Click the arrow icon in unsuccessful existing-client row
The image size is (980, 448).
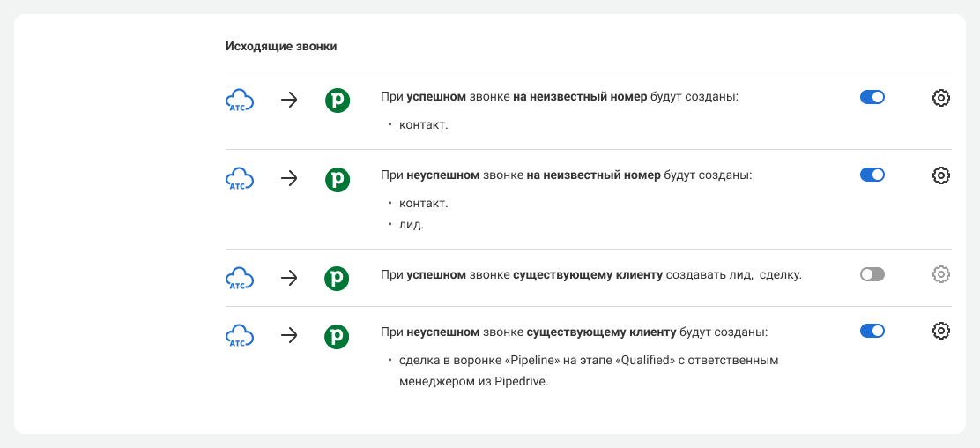tap(289, 336)
